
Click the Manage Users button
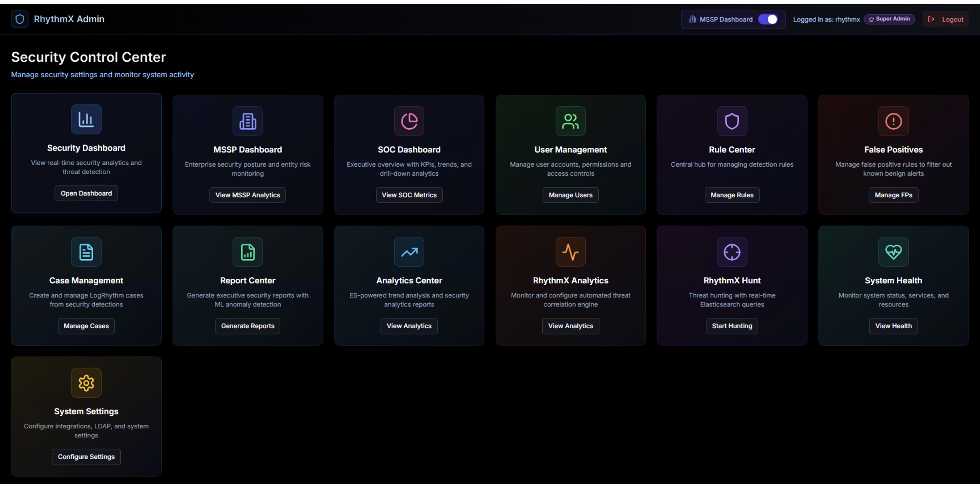click(570, 195)
